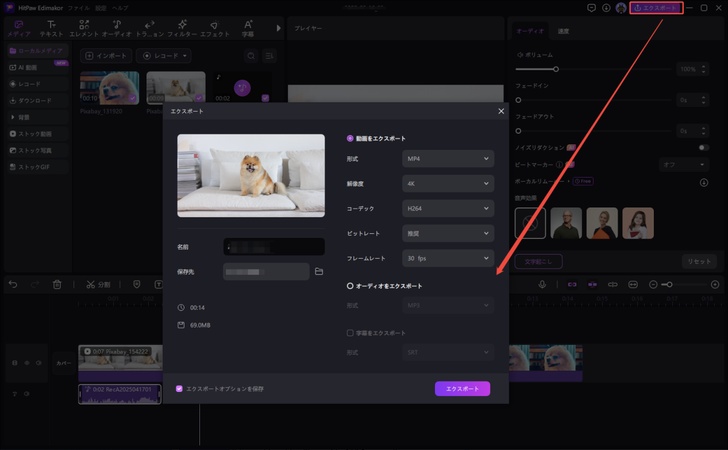Viewport: 728px width, 450px height.
Task: Click the ボリューム slider handle
Action: pos(556,69)
